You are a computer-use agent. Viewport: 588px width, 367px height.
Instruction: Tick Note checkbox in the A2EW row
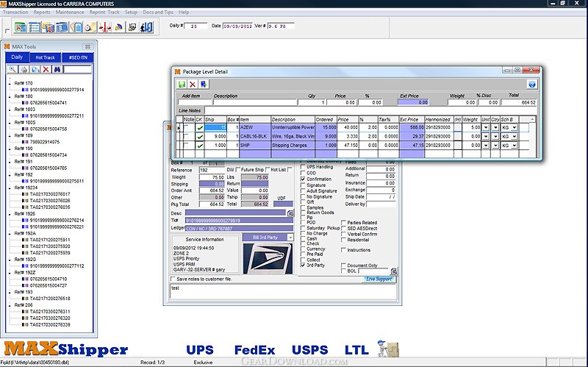click(x=187, y=127)
